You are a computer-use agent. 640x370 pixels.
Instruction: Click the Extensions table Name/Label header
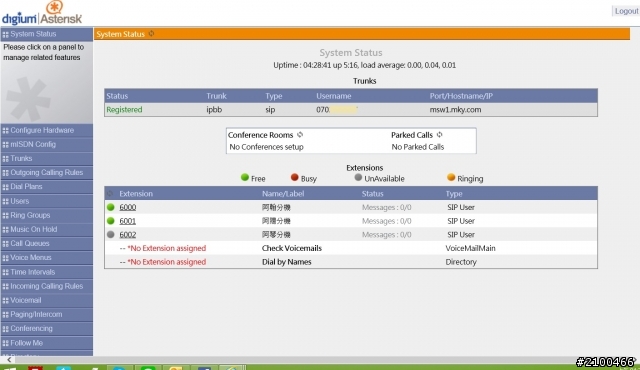click(x=283, y=194)
